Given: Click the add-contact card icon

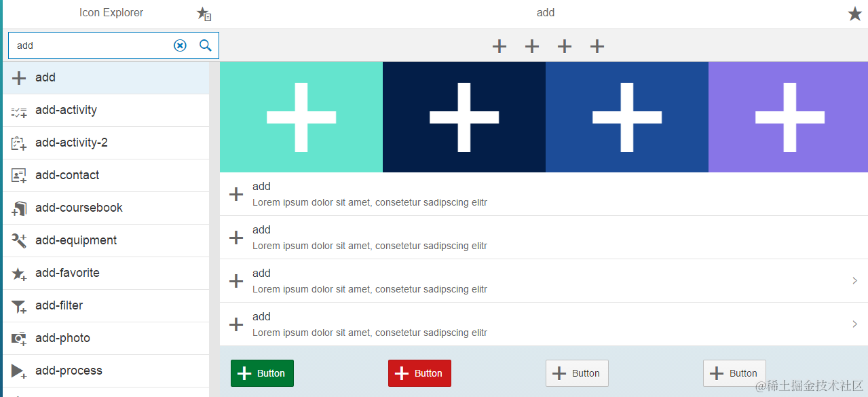Looking at the screenshot, I should click(19, 176).
